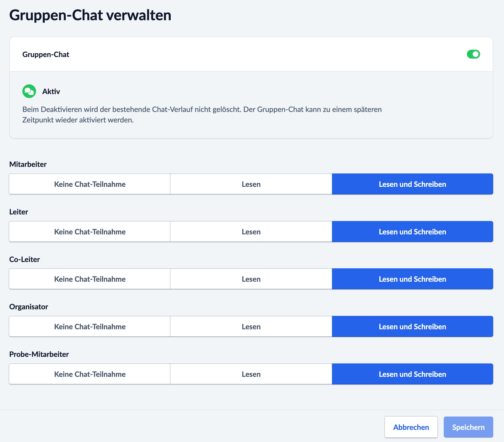Click the Beim Deaktivieren description text
The width and height of the screenshot is (504, 442).
click(202, 115)
